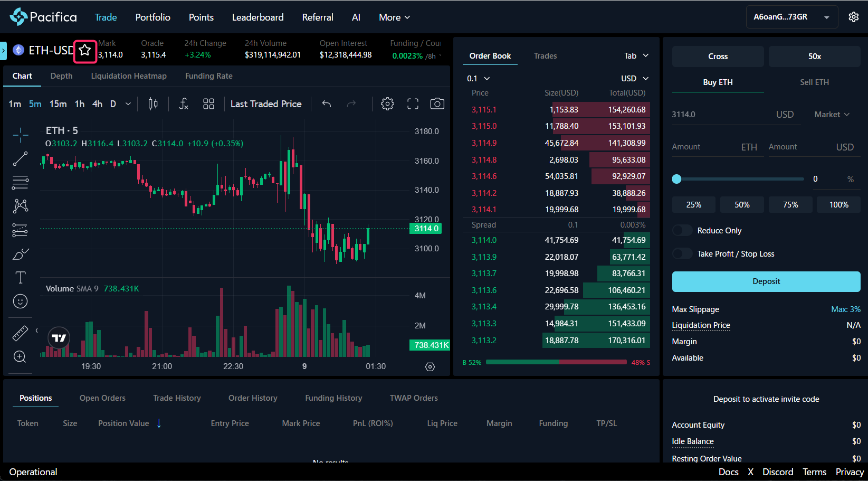
Task: Take a chart snapshot with camera icon
Action: pyautogui.click(x=437, y=104)
